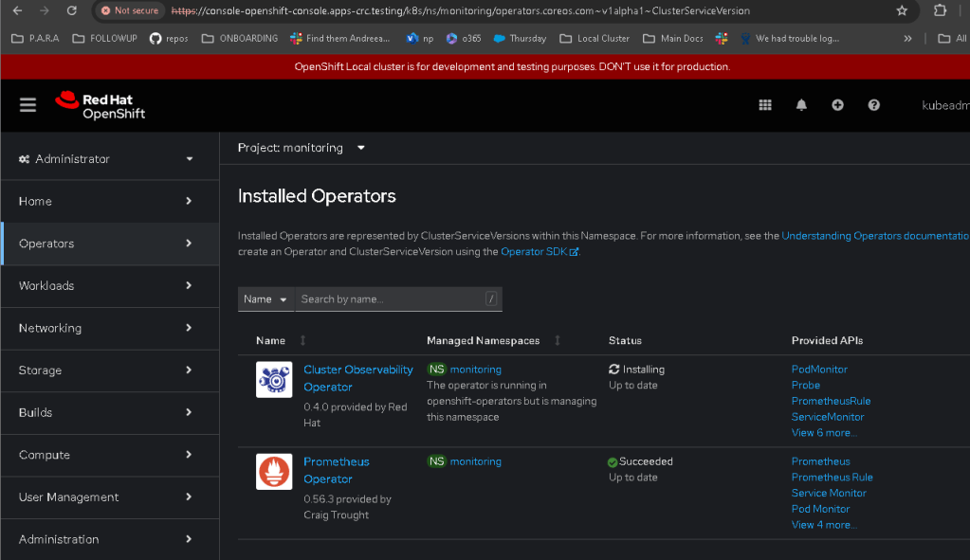Image resolution: width=970 pixels, height=560 pixels.
Task: Click View 6 more link
Action: pyautogui.click(x=824, y=433)
